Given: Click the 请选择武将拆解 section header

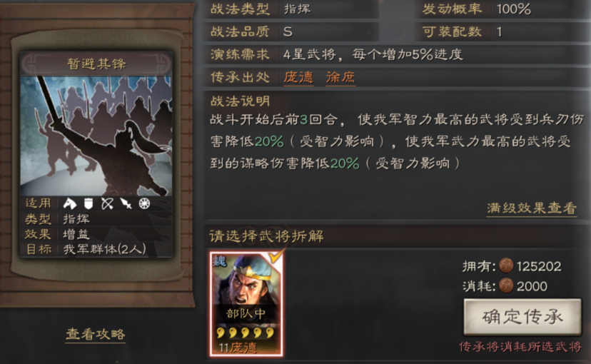Looking at the screenshot, I should click(266, 236).
